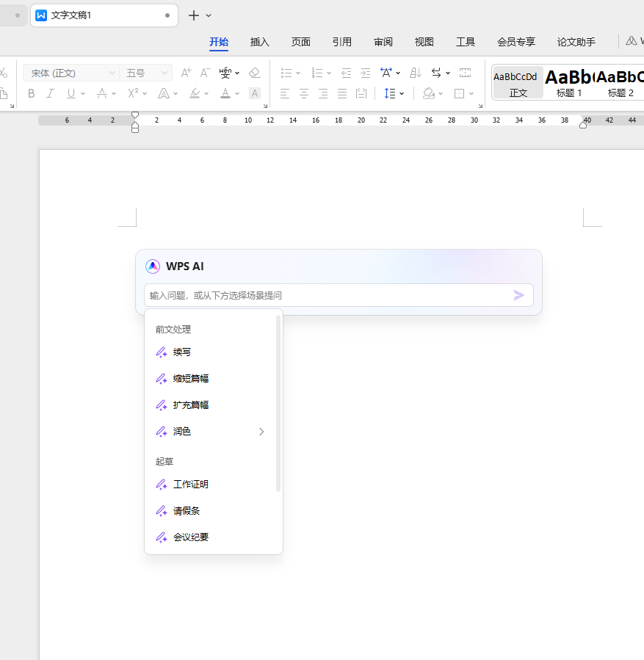Click the highlighter pen icon

point(195,93)
